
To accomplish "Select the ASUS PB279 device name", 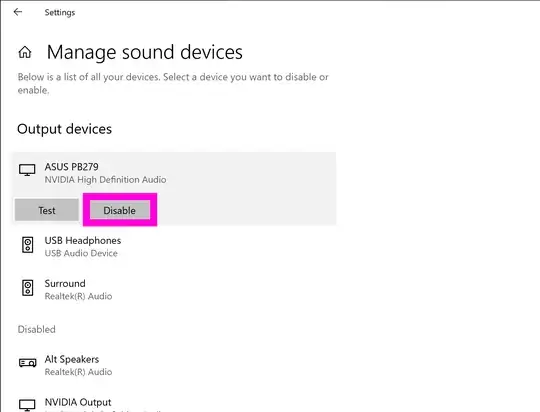I will [x=71, y=167].
